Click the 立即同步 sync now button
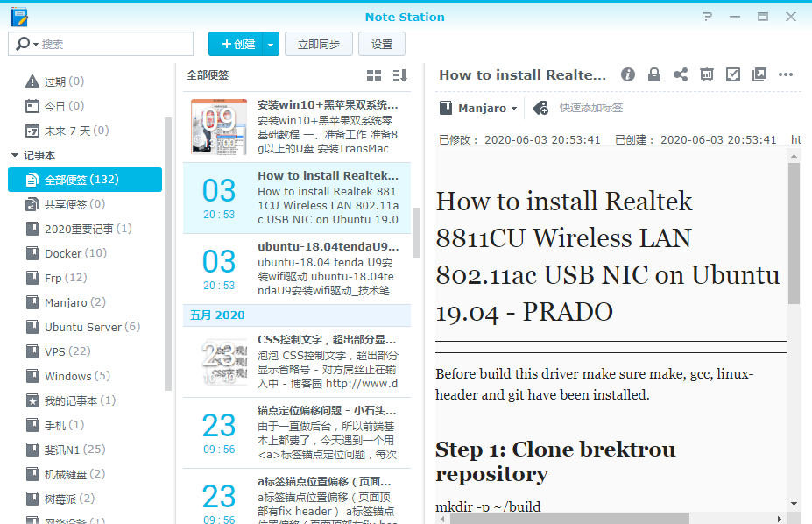 click(x=319, y=44)
